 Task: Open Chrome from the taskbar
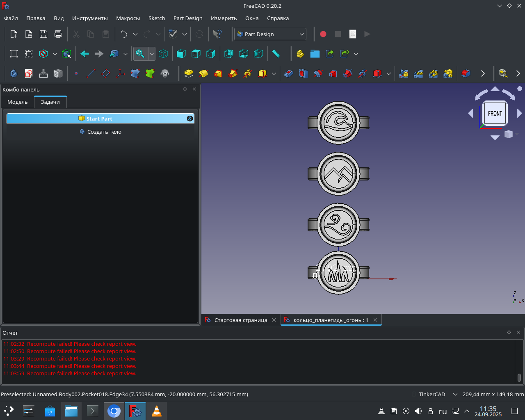[x=114, y=411]
